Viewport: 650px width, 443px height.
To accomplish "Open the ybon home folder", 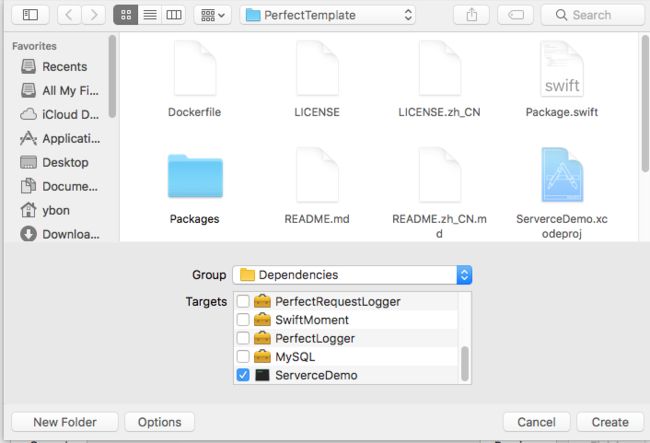I will pos(46,211).
